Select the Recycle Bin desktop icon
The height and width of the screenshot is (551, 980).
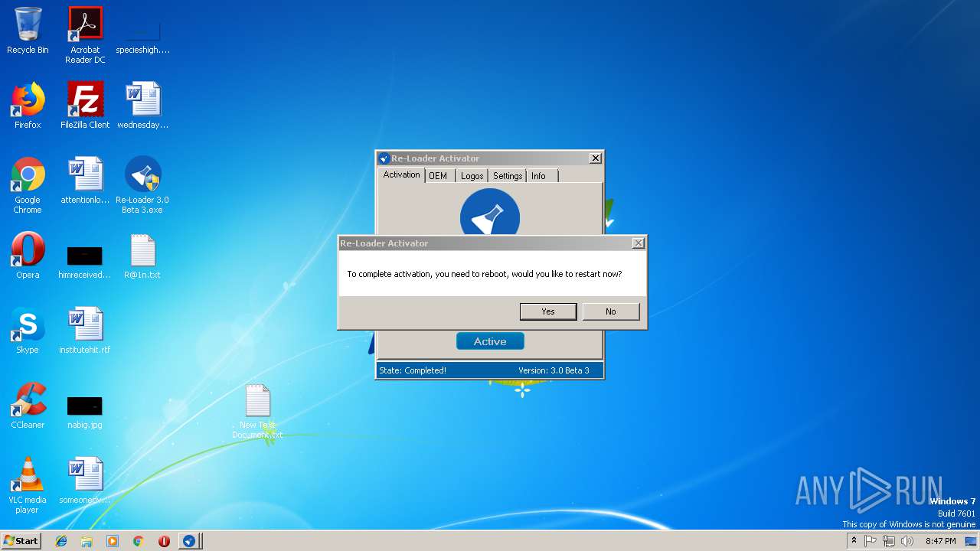pyautogui.click(x=28, y=31)
